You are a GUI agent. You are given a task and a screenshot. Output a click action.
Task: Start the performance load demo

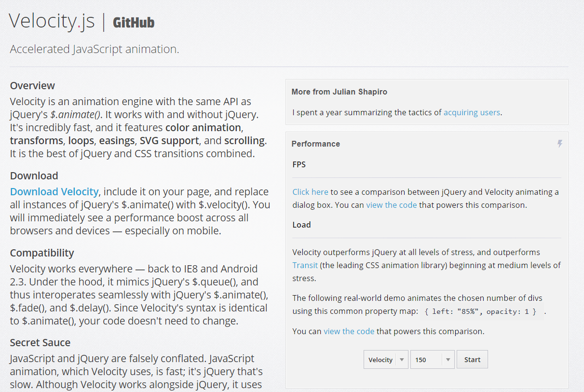coord(472,360)
